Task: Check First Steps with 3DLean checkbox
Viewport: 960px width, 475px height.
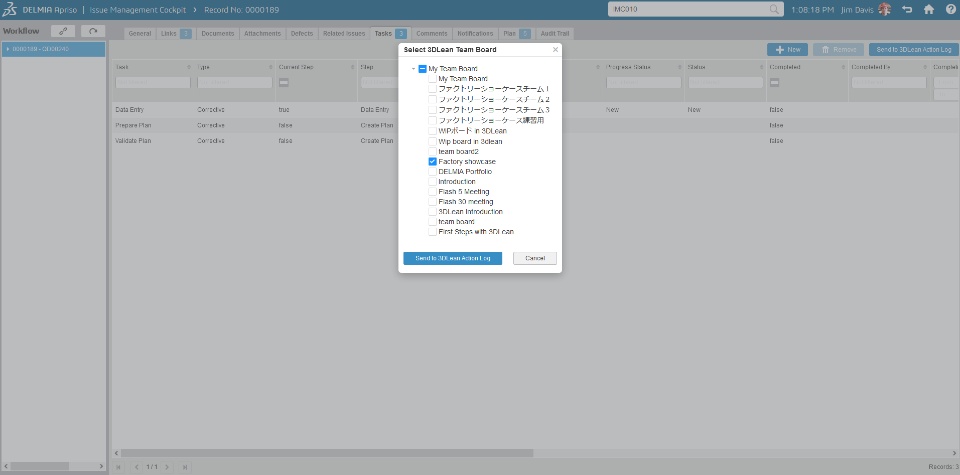Action: coord(432,232)
